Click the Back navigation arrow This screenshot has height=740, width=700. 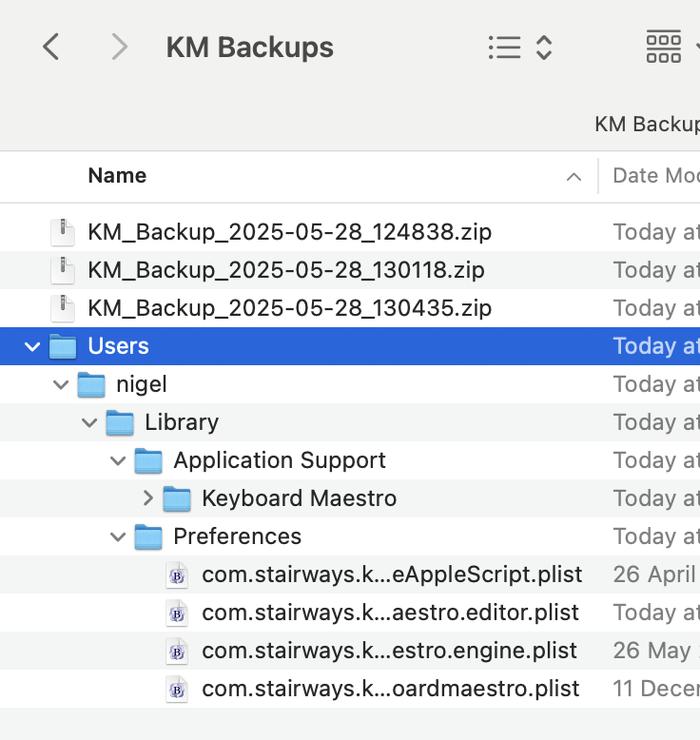[x=51, y=47]
